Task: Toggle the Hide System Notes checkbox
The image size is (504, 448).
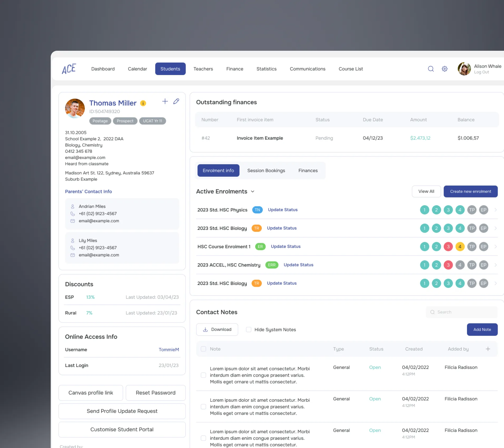Action: [248, 330]
